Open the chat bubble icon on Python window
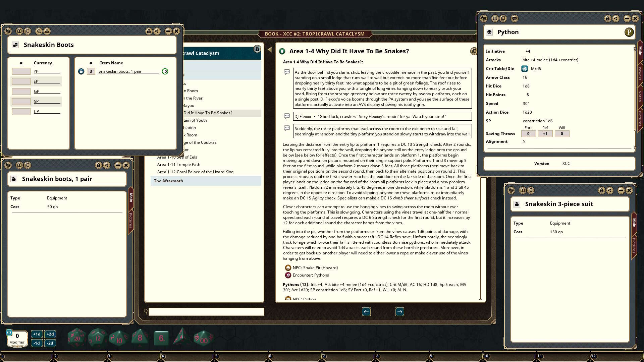The width and height of the screenshot is (644, 362). coord(514,19)
